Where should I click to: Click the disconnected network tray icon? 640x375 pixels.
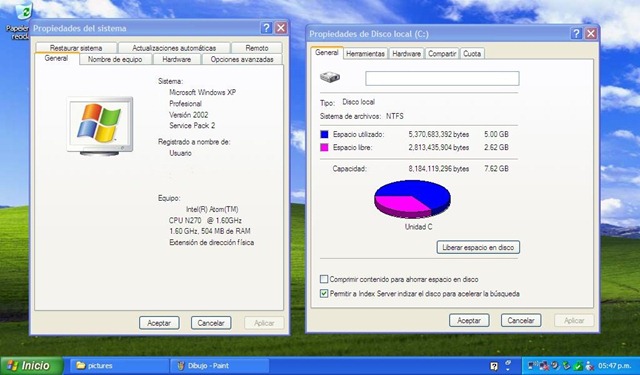point(544,366)
